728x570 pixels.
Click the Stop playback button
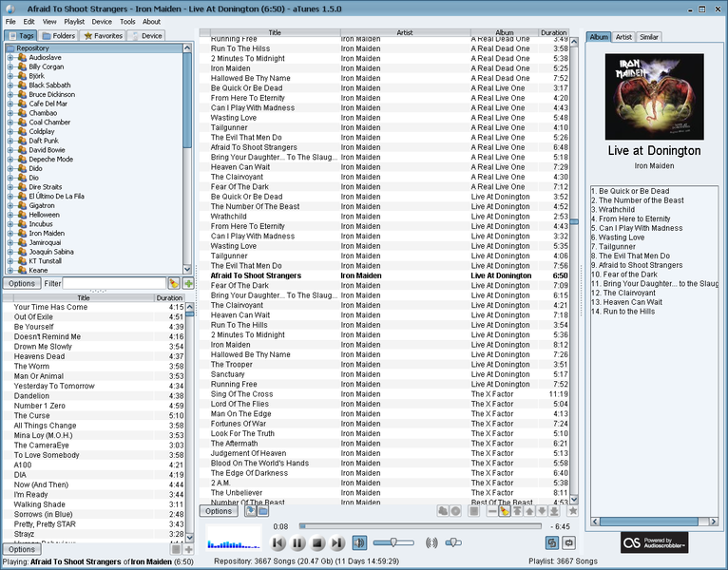[x=317, y=543]
